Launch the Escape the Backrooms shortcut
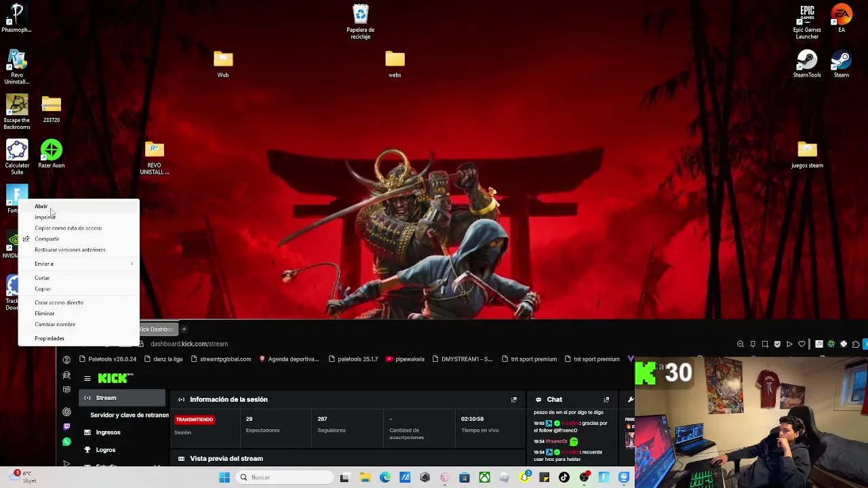The width and height of the screenshot is (868, 488). (x=17, y=112)
